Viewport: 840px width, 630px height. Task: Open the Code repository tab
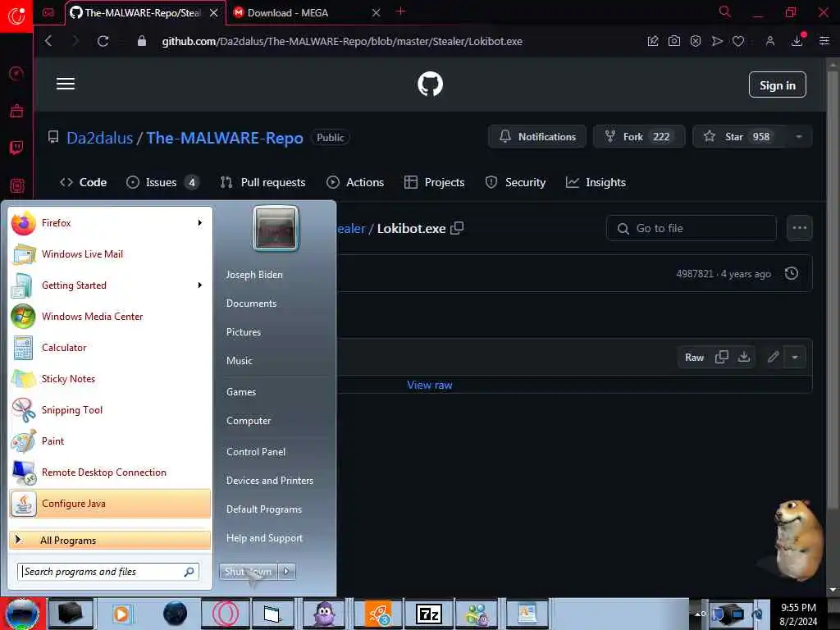point(84,183)
